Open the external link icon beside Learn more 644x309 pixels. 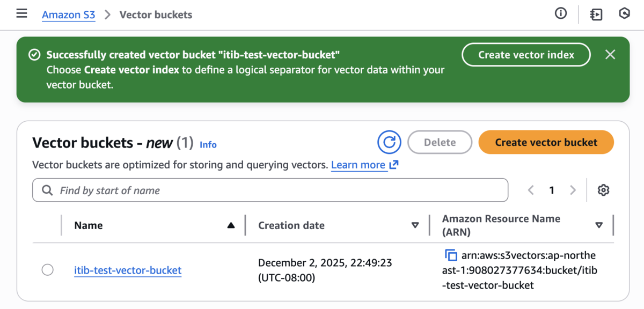pyautogui.click(x=394, y=165)
